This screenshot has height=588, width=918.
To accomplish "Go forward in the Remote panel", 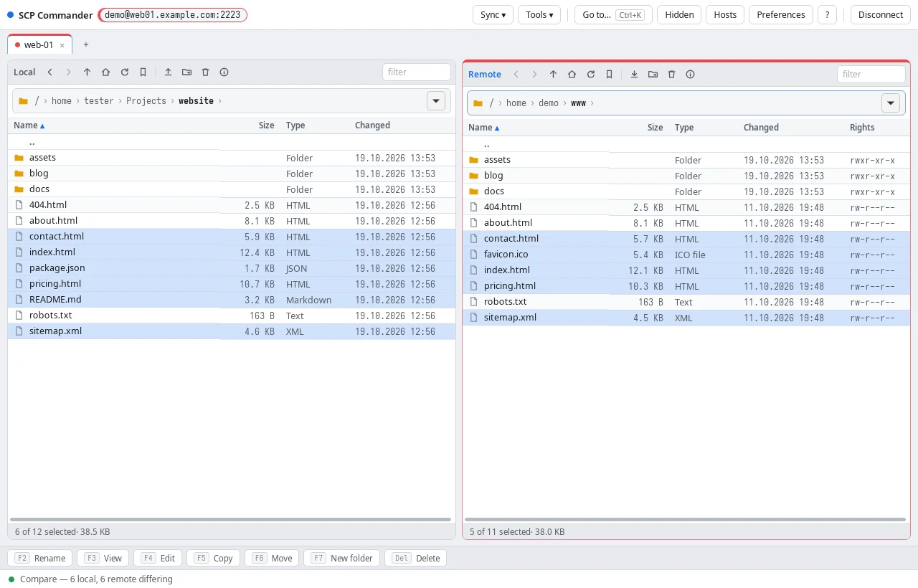I will point(535,74).
